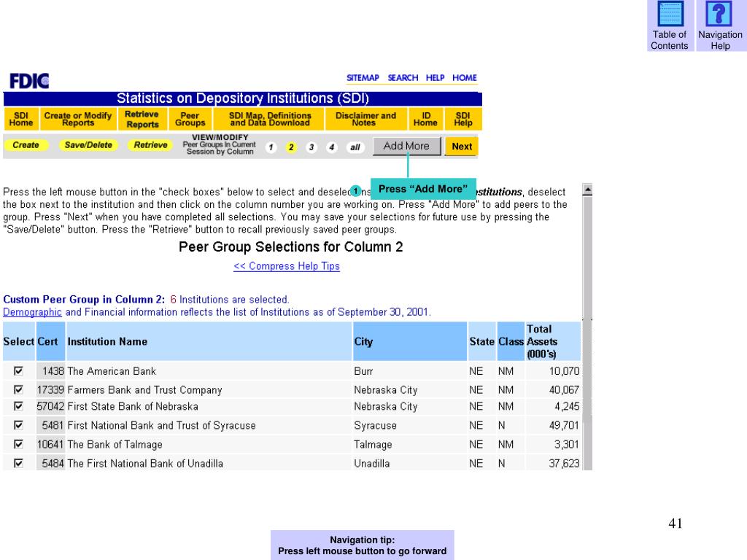Open the Navigation Help icon

point(720,26)
